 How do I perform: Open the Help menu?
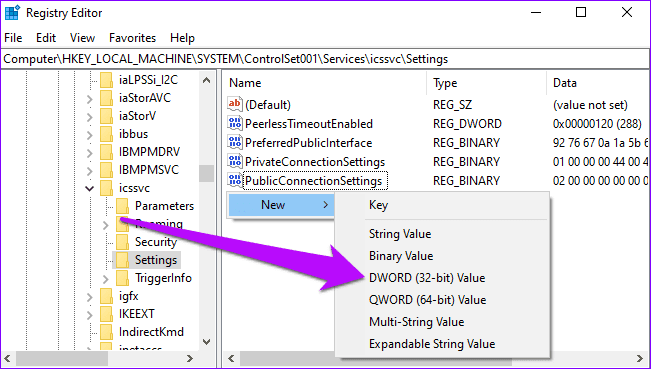pos(182,38)
